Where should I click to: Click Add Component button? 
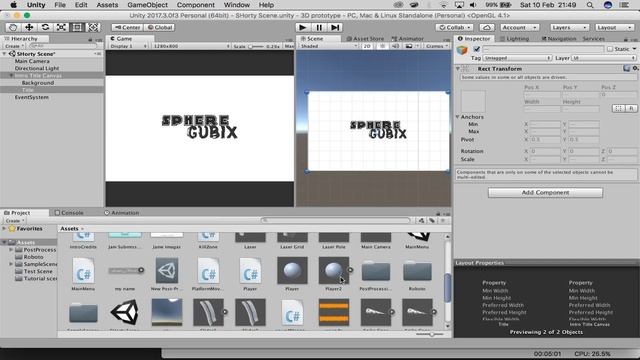545,192
